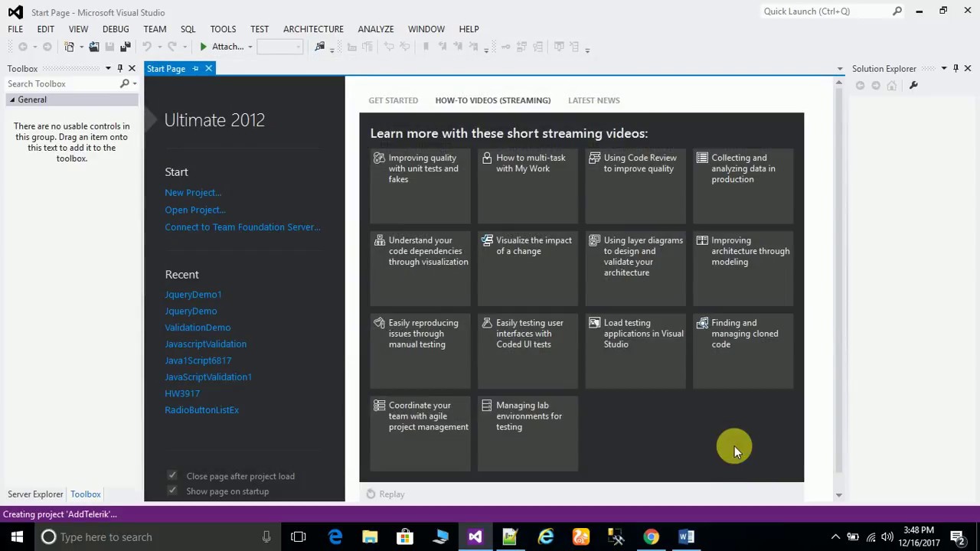Toggle Show page on startup checkbox
This screenshot has height=551, width=980.
(172, 491)
